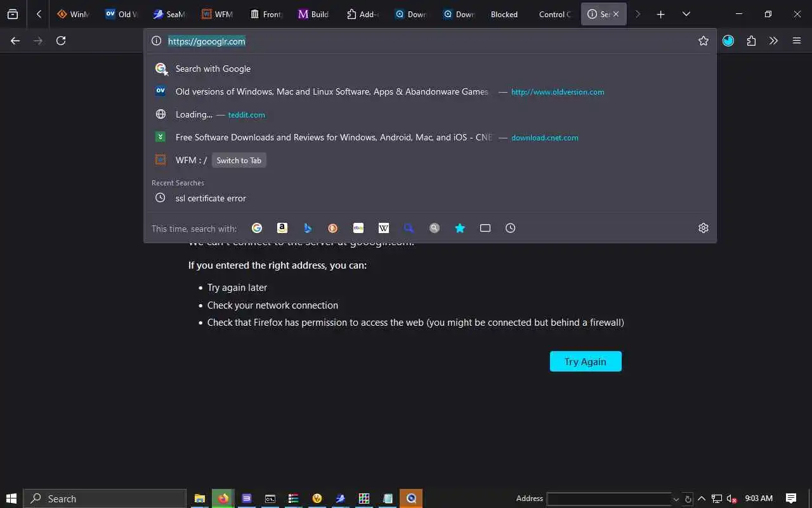Switch to the WFM tab
Image resolution: width=812 pixels, height=508 pixels.
(x=218, y=14)
